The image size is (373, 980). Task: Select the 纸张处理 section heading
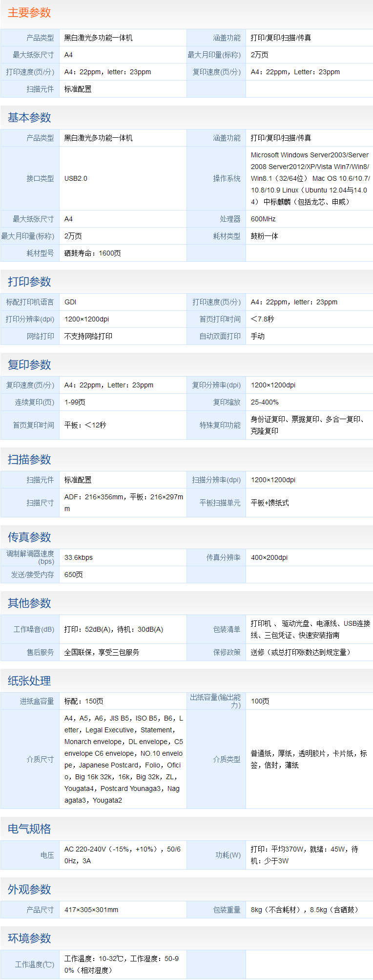pyautogui.click(x=29, y=681)
